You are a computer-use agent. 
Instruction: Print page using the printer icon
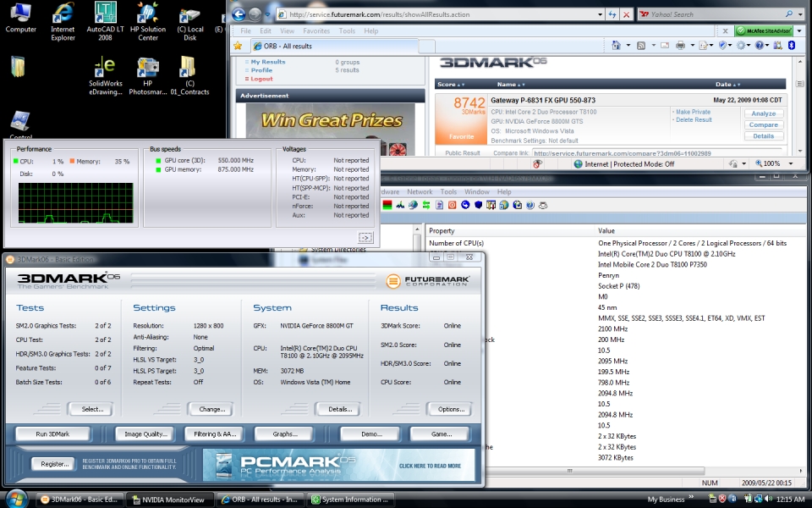680,46
